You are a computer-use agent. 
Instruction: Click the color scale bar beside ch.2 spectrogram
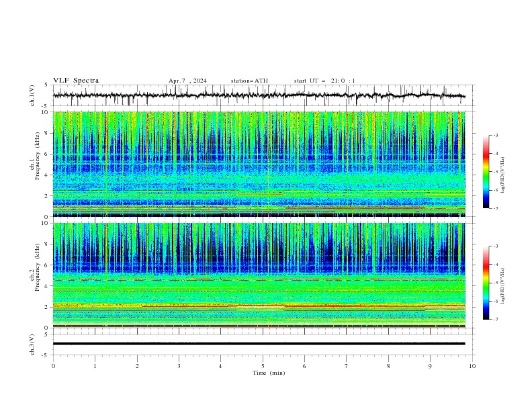pyautogui.click(x=486, y=283)
